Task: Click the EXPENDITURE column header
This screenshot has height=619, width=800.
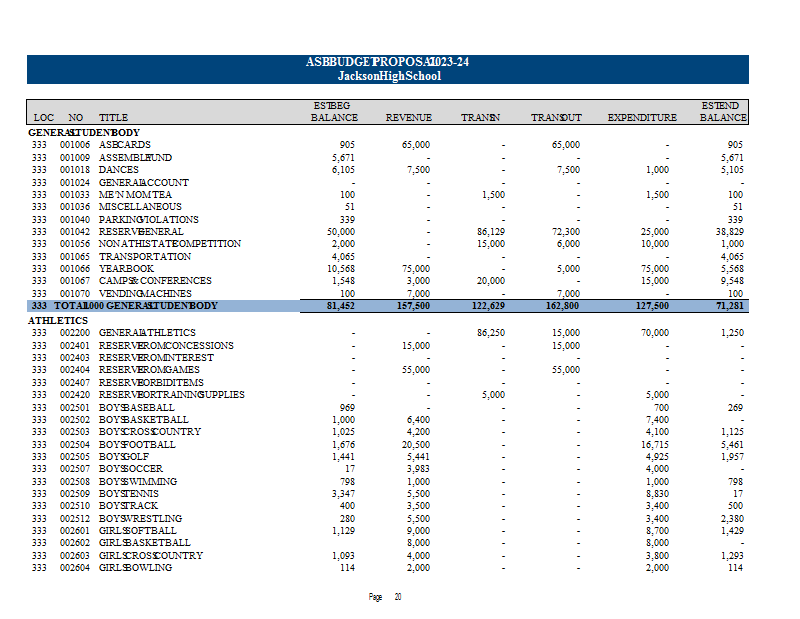Action: [642, 118]
